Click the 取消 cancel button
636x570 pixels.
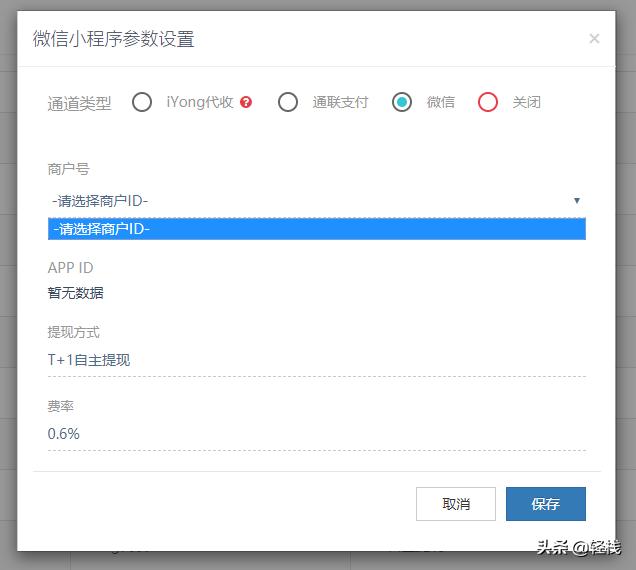pos(456,504)
